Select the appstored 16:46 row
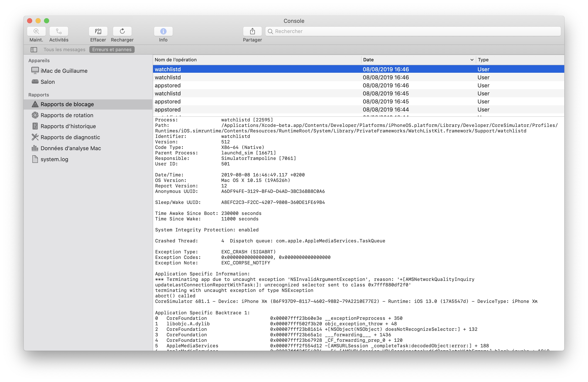 point(359,85)
